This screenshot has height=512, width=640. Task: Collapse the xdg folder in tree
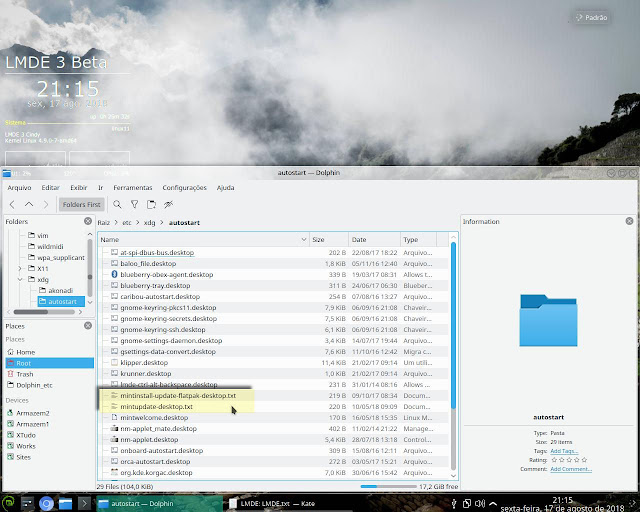tap(20, 280)
